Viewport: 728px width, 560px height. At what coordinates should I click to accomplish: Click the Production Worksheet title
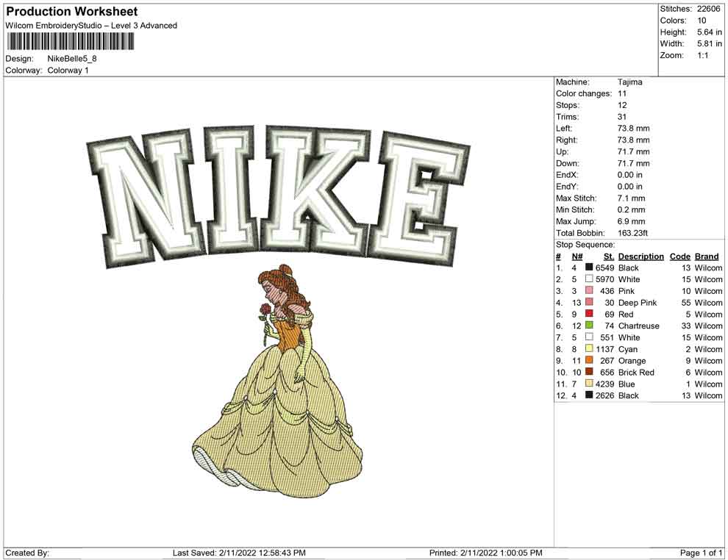[x=71, y=12]
